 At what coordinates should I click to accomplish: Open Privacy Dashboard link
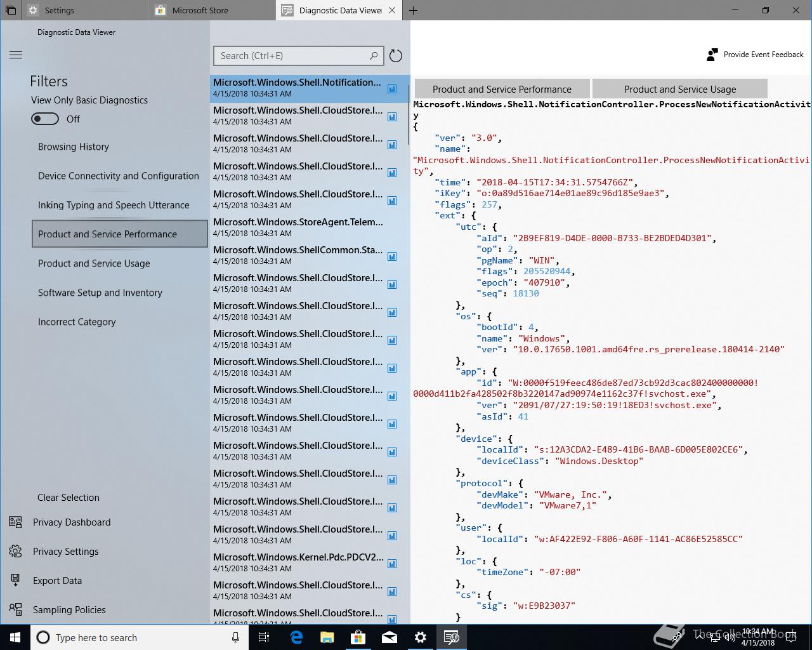pyautogui.click(x=72, y=522)
